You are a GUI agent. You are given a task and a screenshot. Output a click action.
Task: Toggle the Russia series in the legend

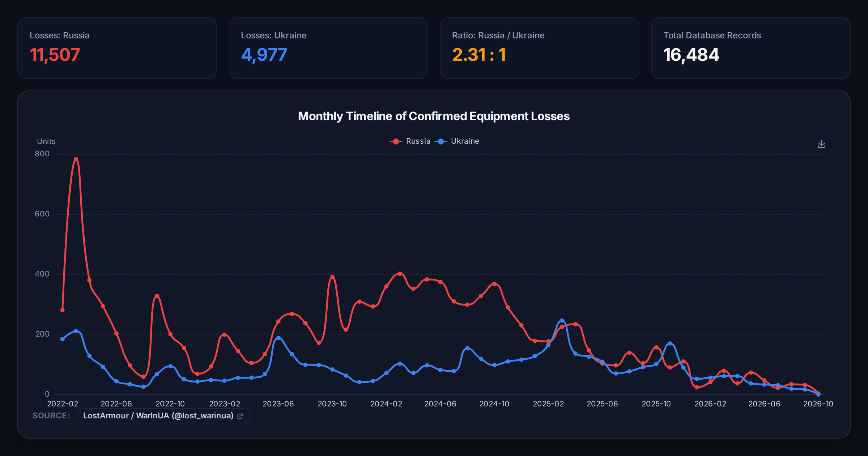pos(410,141)
